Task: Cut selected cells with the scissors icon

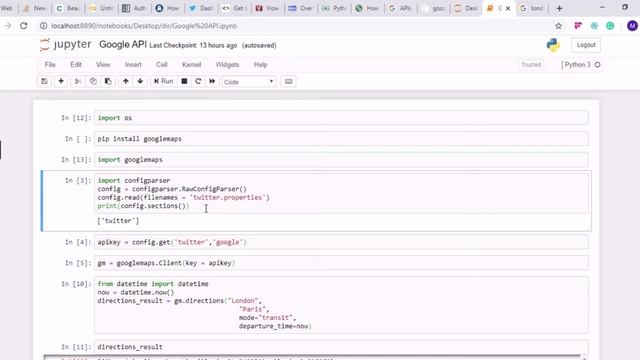Action: [x=78, y=81]
